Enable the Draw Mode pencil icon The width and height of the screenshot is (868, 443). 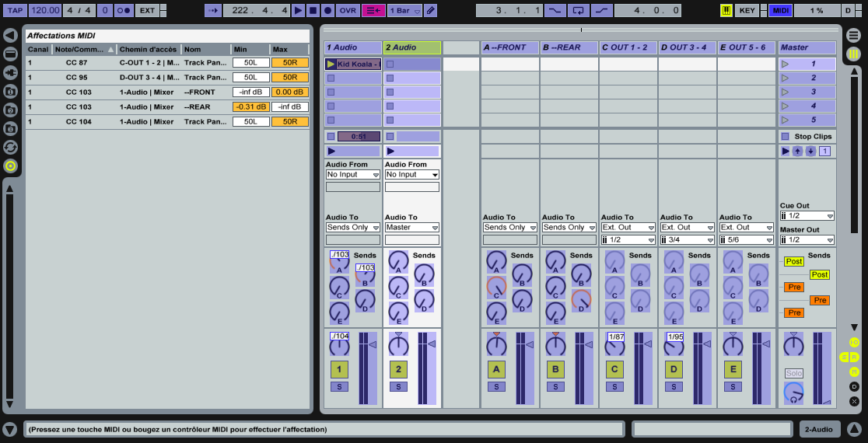click(x=431, y=10)
